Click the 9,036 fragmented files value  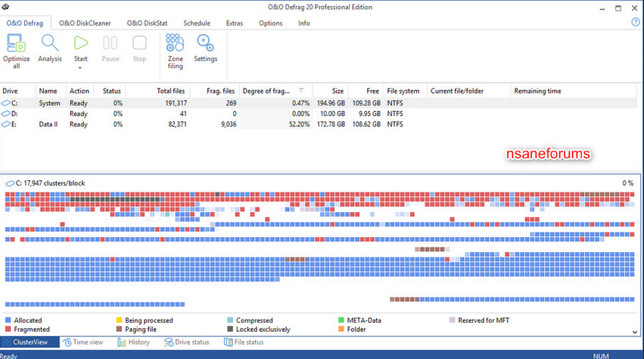[x=229, y=124]
